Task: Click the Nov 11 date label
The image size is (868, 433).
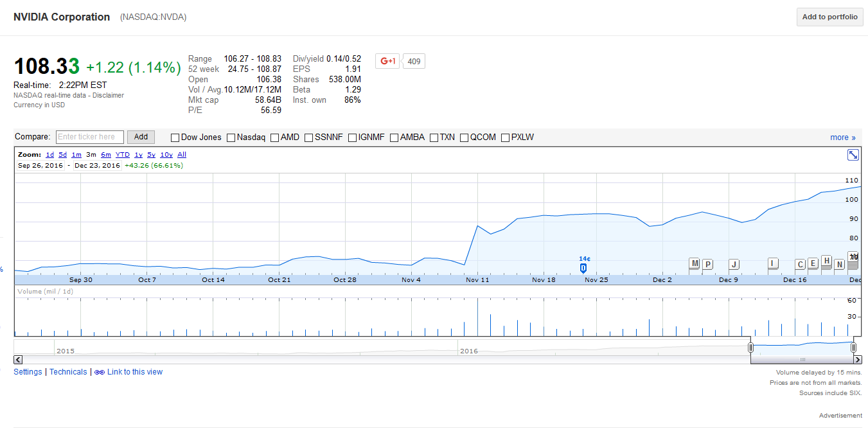Action: (x=477, y=279)
